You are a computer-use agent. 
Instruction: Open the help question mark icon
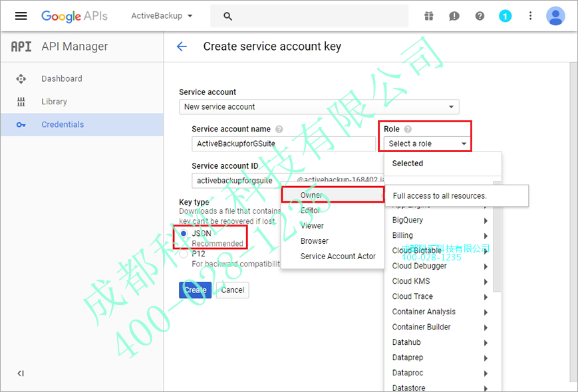pyautogui.click(x=480, y=16)
